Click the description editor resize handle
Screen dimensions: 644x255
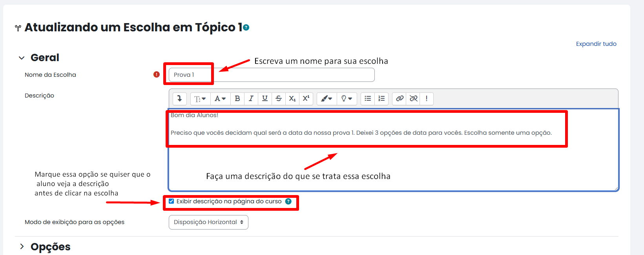coord(616,188)
